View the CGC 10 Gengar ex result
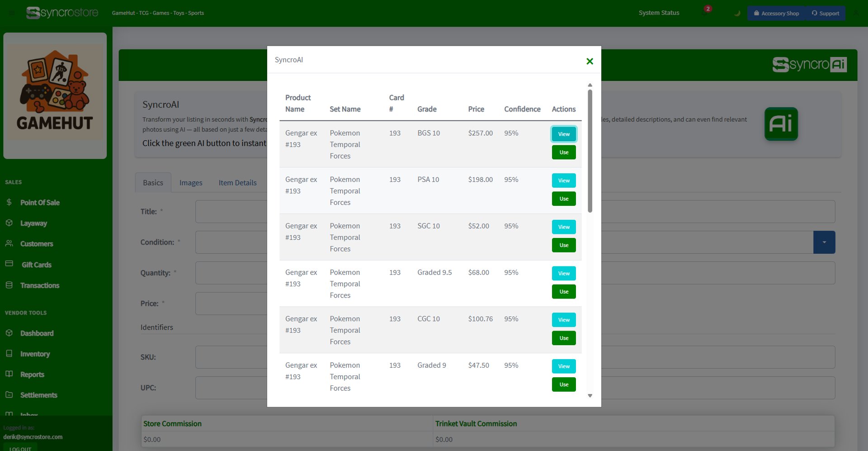 (x=564, y=320)
